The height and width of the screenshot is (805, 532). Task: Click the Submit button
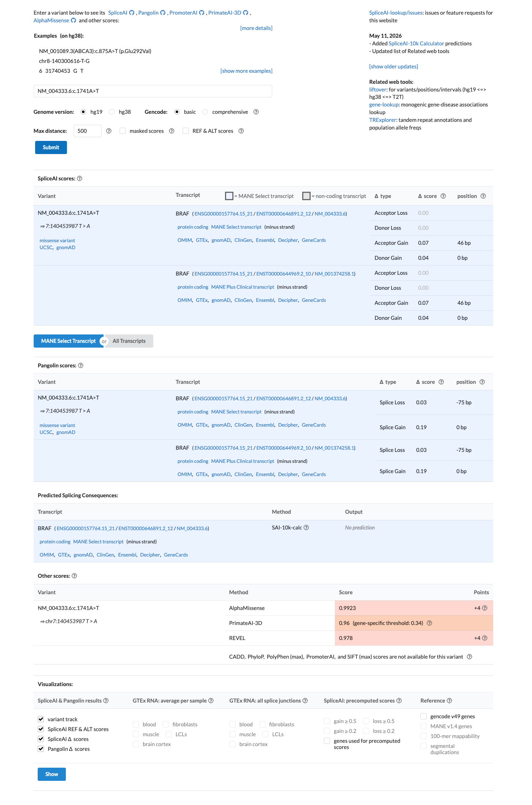point(51,147)
